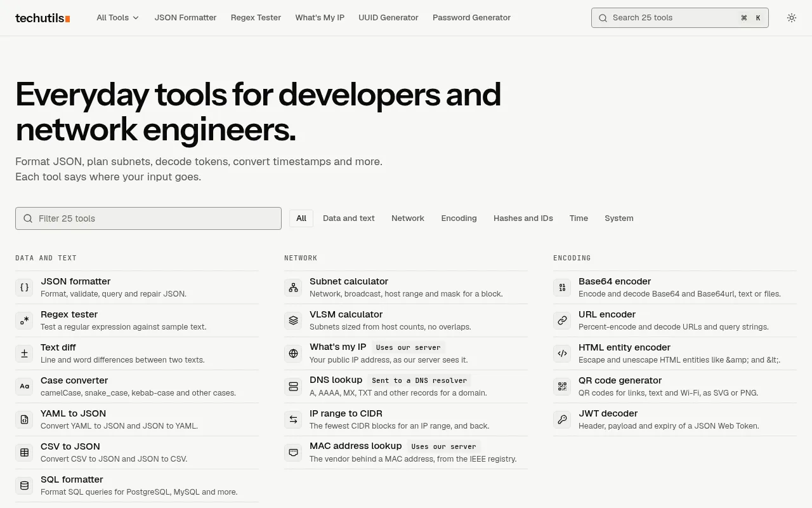Screen dimensions: 812x508
Task: Click the DNS lookup server icon
Action: [293, 386]
